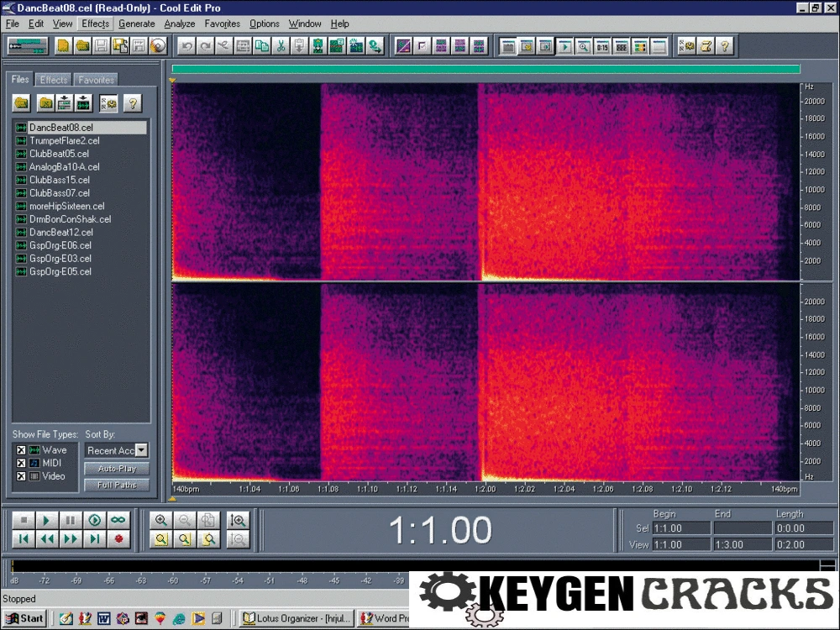Click the Extract Audio from CD icon

[x=157, y=46]
